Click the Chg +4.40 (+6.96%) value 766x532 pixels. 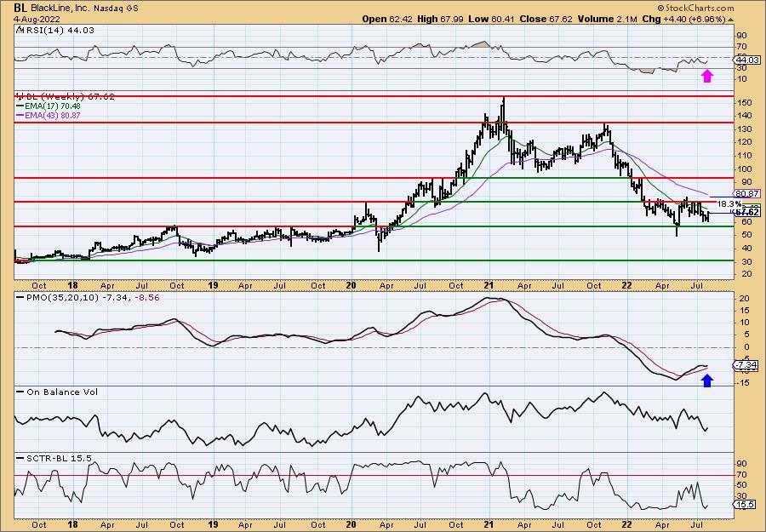pos(684,19)
